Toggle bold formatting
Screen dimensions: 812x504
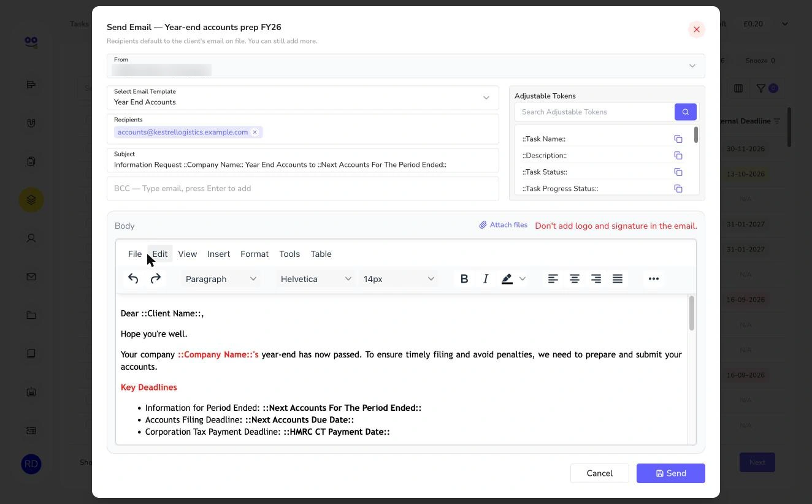tap(464, 279)
